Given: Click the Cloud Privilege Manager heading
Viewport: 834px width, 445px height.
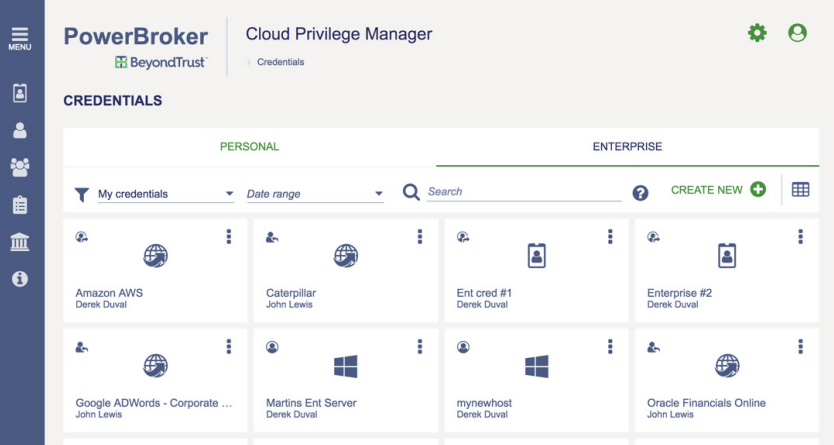Looking at the screenshot, I should (x=339, y=34).
